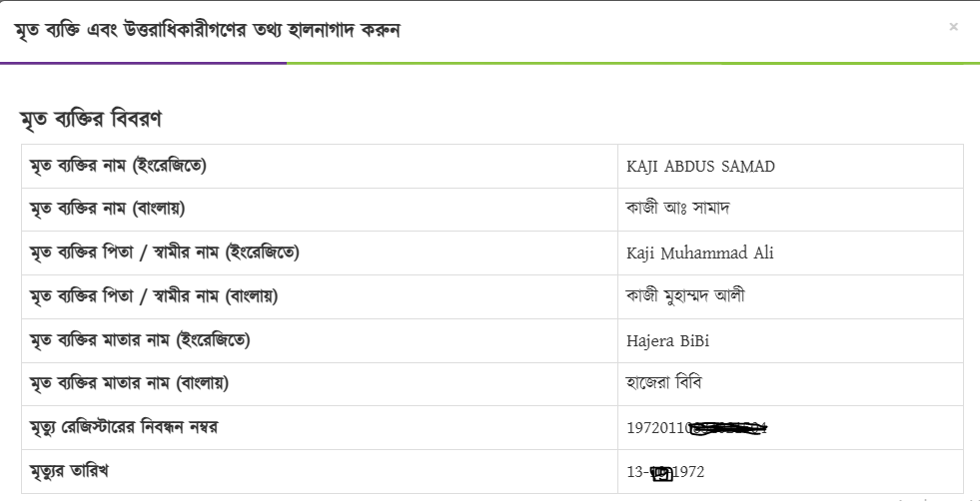Viewport: 980px width, 501px height.
Task: Click the purple segment of the header progress line
Action: tap(143, 63)
